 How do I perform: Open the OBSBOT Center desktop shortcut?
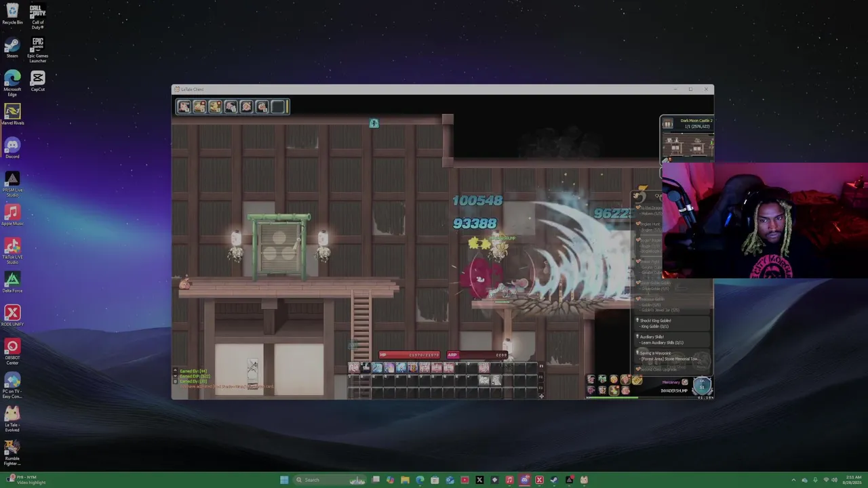tap(12, 351)
